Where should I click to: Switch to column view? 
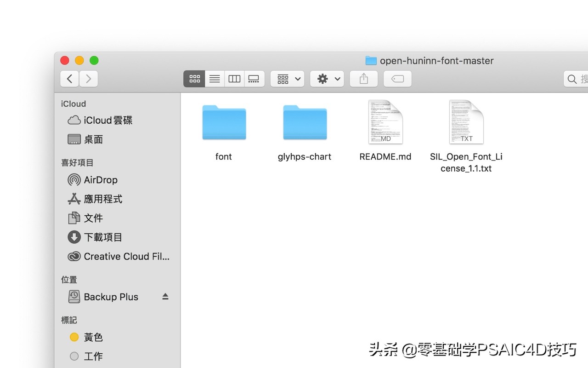(234, 79)
